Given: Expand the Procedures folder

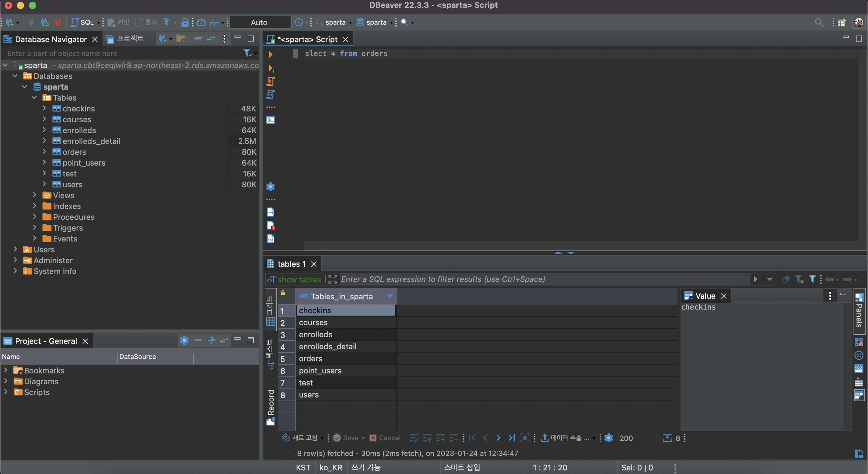Looking at the screenshot, I should point(34,217).
